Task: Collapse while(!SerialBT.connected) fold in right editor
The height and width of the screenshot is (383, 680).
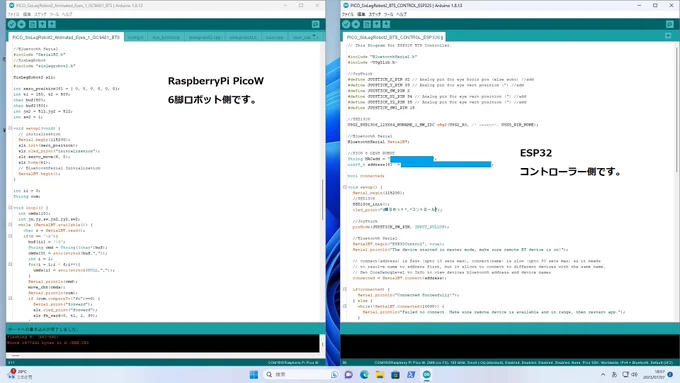Action: (x=345, y=306)
